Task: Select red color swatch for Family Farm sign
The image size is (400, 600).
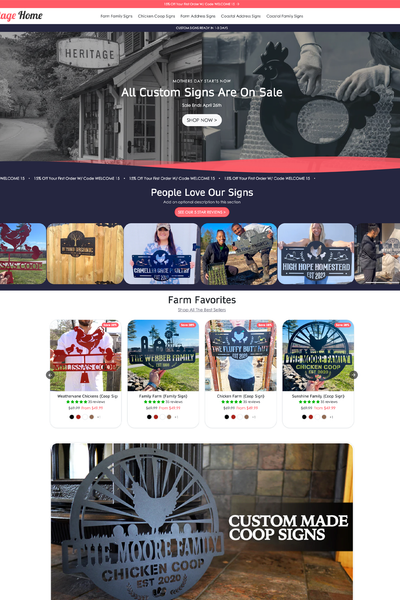Action: coord(156,417)
